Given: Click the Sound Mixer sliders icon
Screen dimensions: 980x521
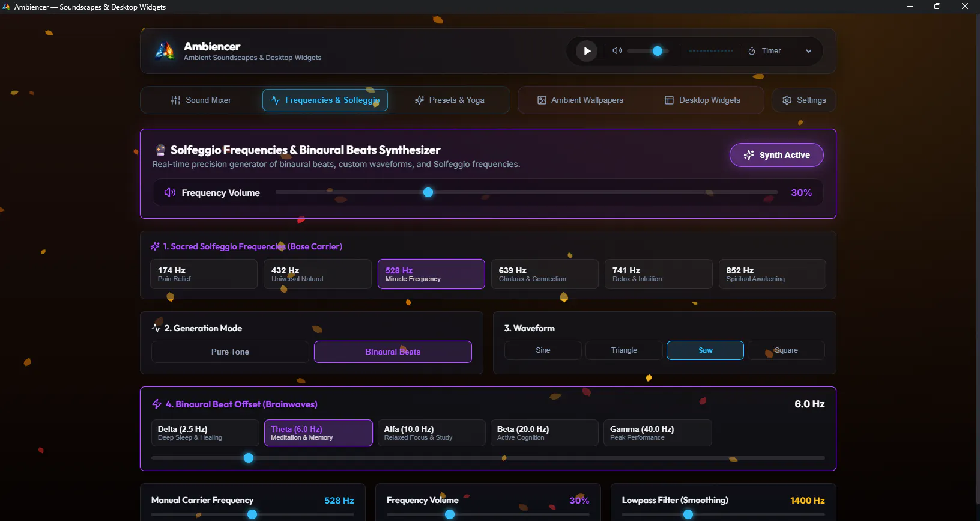Looking at the screenshot, I should pos(175,100).
